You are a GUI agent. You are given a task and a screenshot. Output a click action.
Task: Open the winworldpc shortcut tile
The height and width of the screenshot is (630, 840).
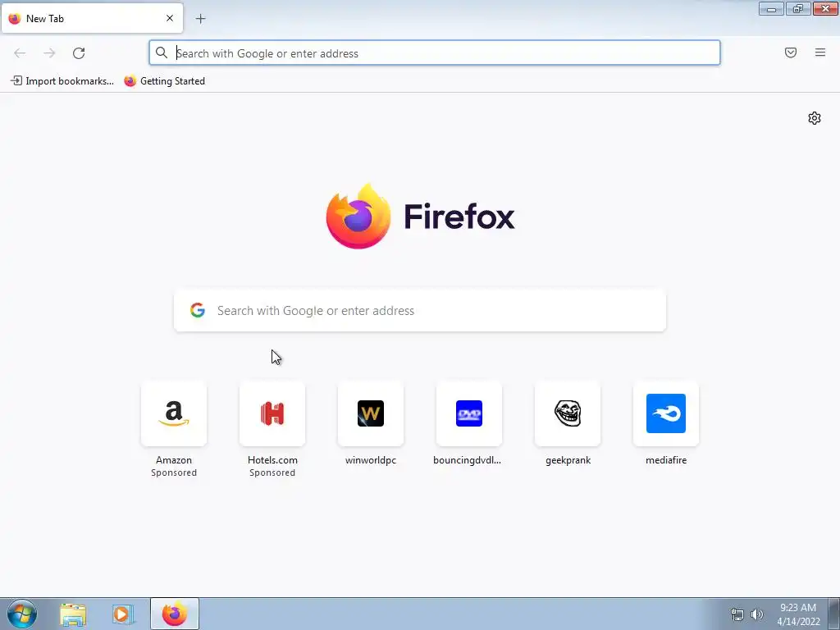(x=371, y=413)
